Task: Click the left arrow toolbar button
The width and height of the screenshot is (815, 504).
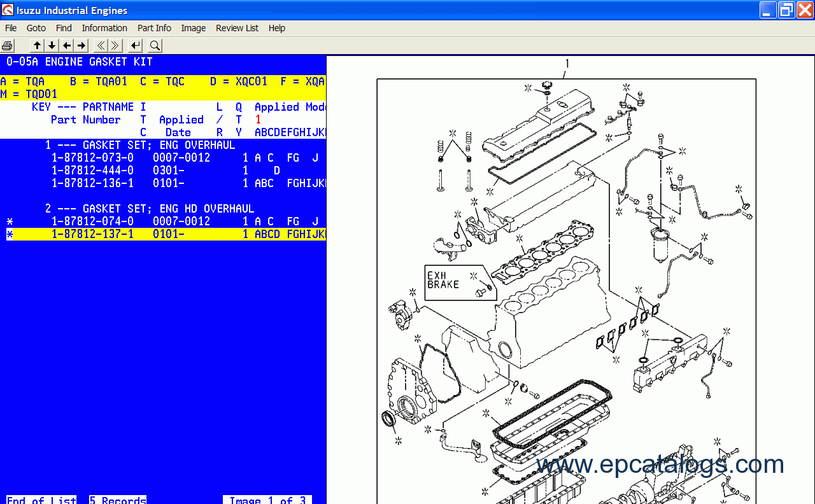Action: coord(67,45)
